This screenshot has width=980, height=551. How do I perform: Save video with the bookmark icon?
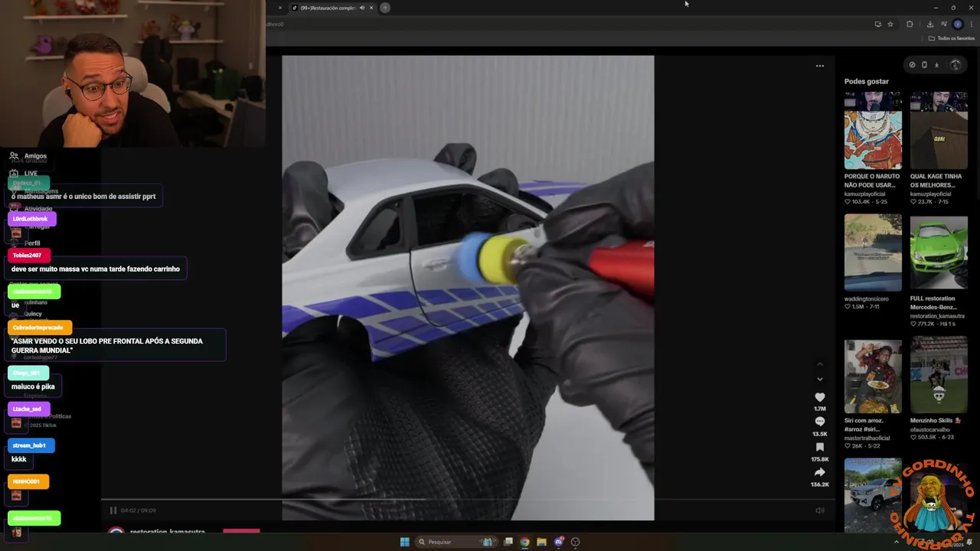[x=820, y=447]
